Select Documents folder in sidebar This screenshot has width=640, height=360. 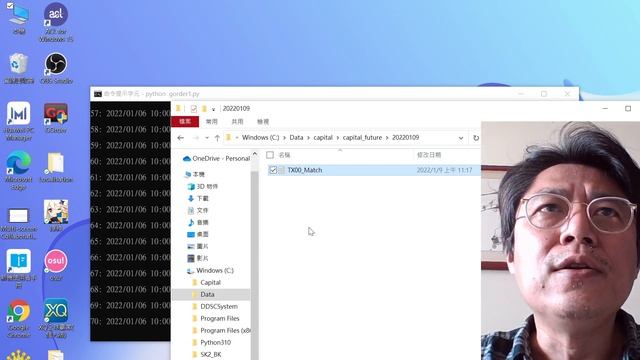(198, 211)
